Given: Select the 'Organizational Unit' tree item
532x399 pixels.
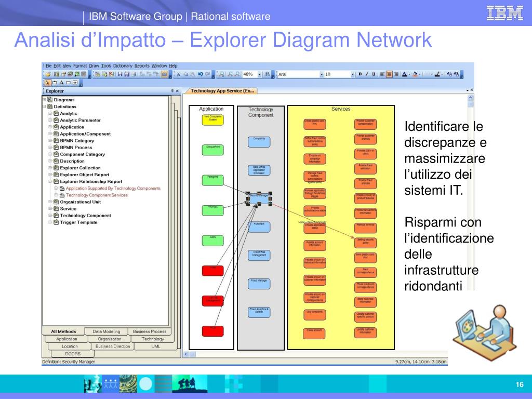Looking at the screenshot, I should [81, 202].
